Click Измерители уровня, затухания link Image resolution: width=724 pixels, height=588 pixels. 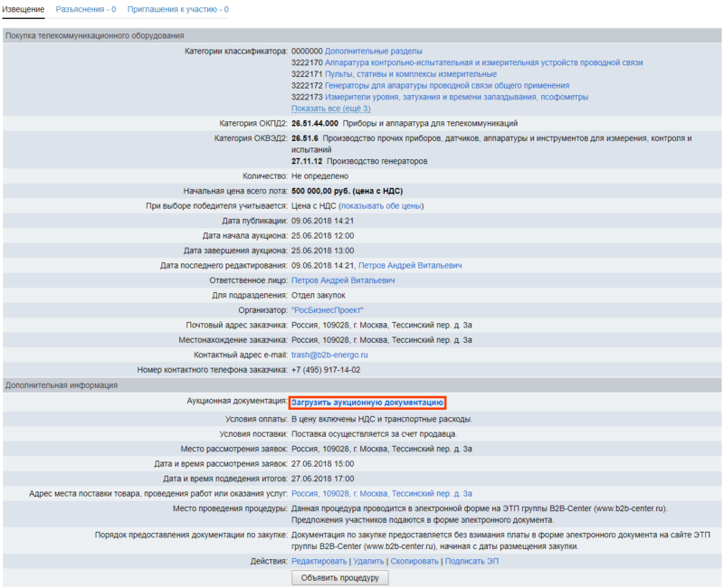pos(456,97)
